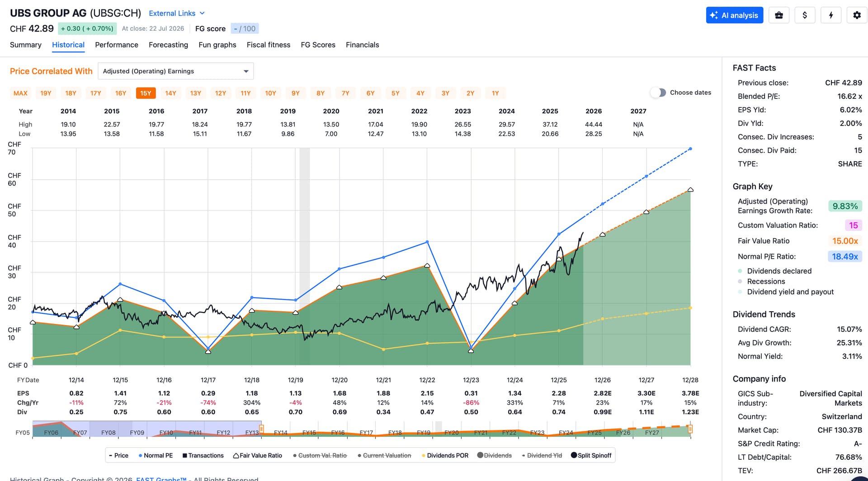Choose the 10Y time range
Image resolution: width=868 pixels, height=481 pixels.
pyautogui.click(x=270, y=93)
